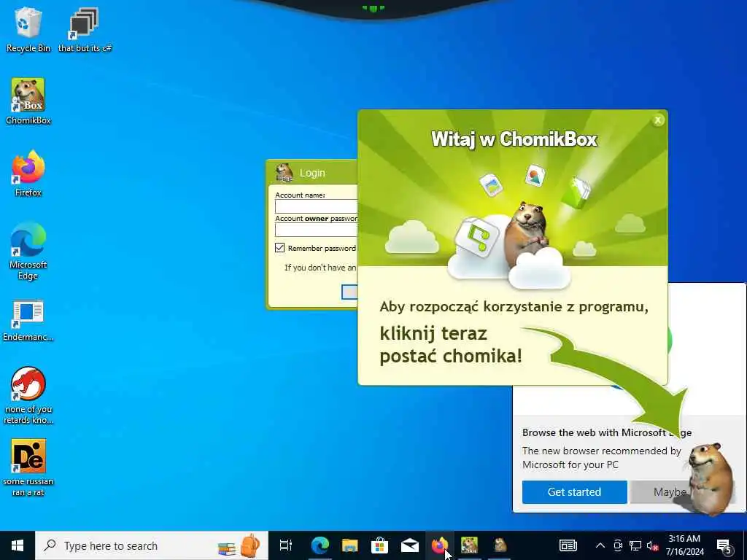The width and height of the screenshot is (747, 560).
Task: Click the taskbar search box
Action: (152, 545)
